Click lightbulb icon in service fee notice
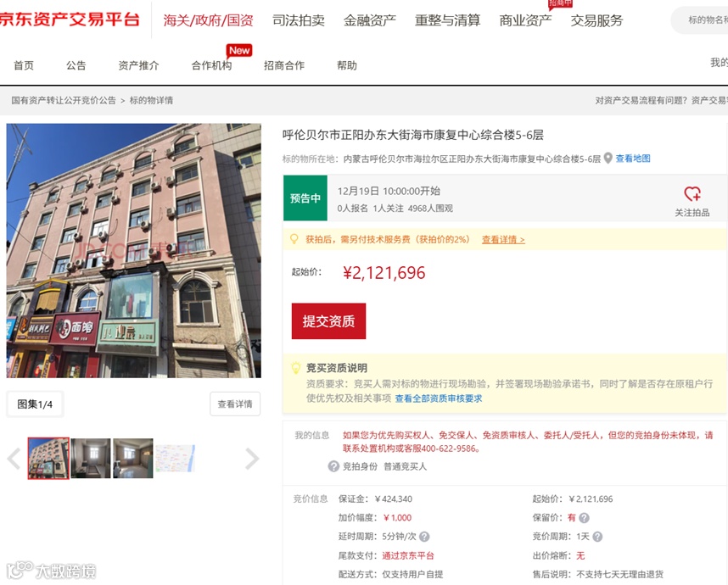The width and height of the screenshot is (728, 585). pos(294,239)
